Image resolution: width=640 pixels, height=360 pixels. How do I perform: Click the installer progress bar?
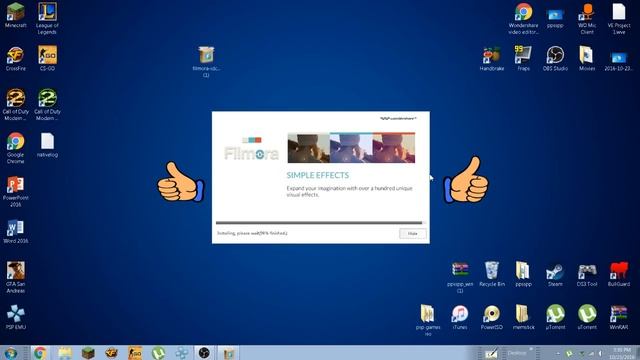coord(320,223)
